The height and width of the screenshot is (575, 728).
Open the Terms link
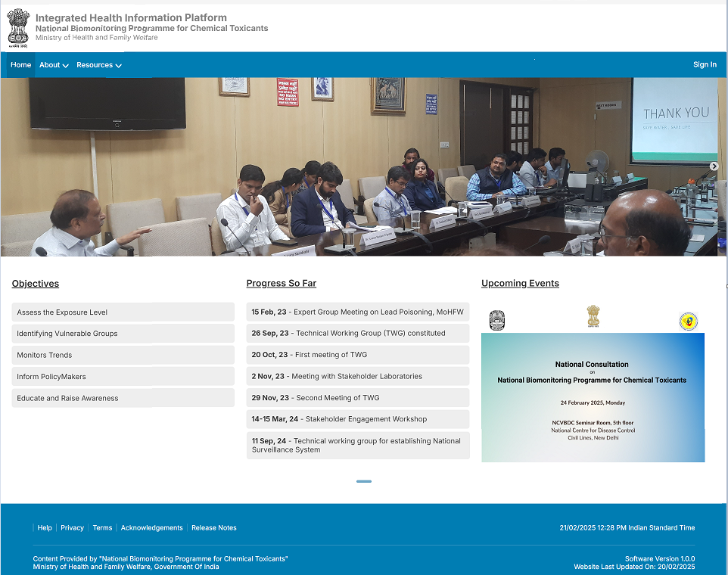point(102,527)
